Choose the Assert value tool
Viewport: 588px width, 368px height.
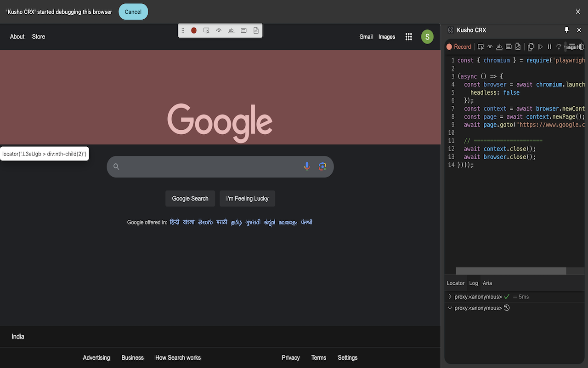[x=509, y=46]
